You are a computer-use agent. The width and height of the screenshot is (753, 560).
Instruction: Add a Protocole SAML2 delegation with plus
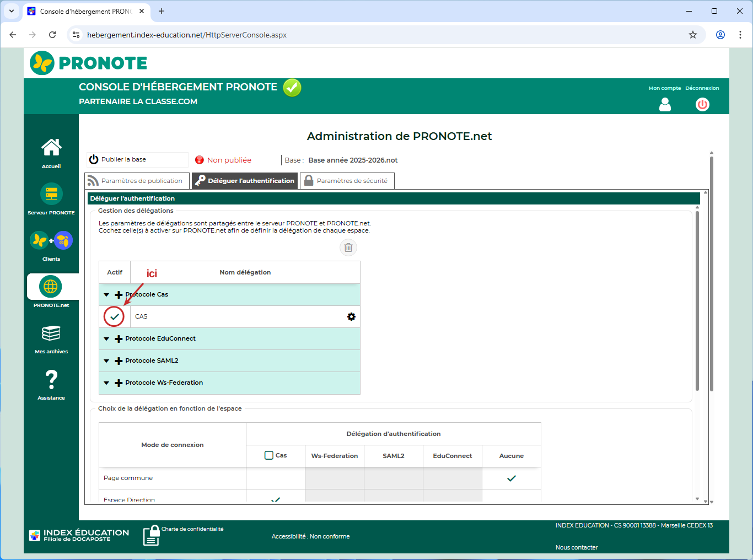(119, 361)
